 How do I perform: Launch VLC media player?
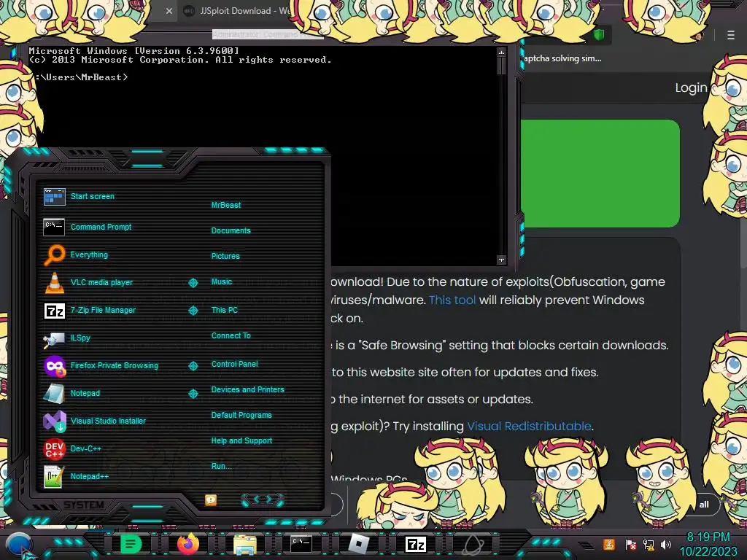coord(88,282)
